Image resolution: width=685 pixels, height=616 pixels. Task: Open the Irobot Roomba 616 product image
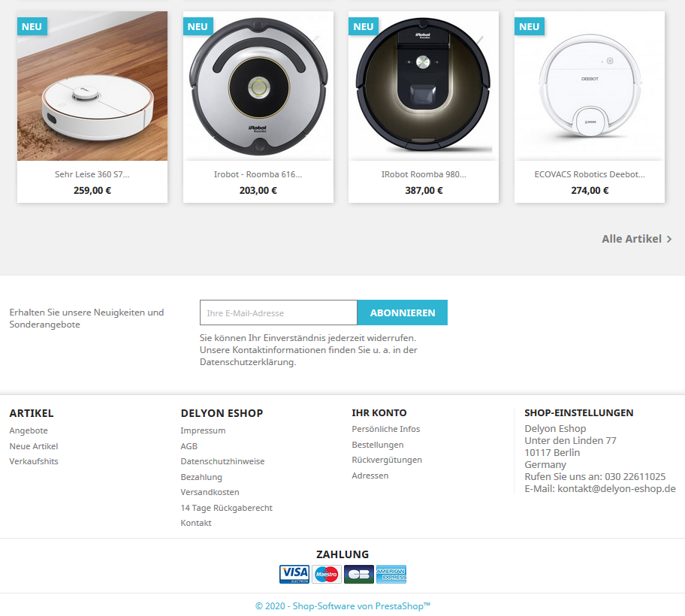point(258,86)
